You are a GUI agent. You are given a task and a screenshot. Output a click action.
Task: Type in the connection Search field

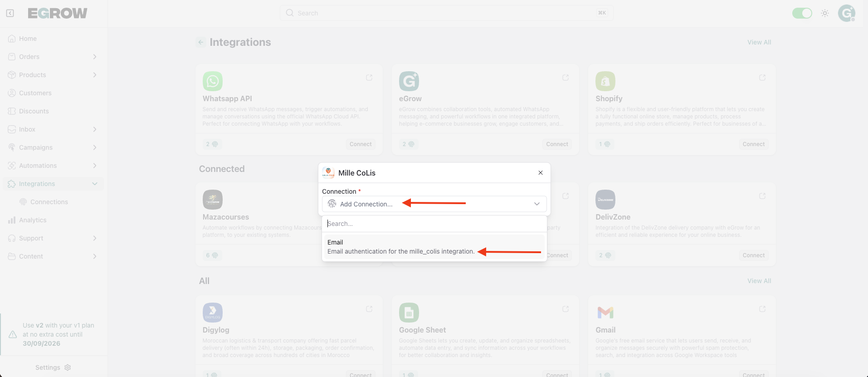[434, 224]
